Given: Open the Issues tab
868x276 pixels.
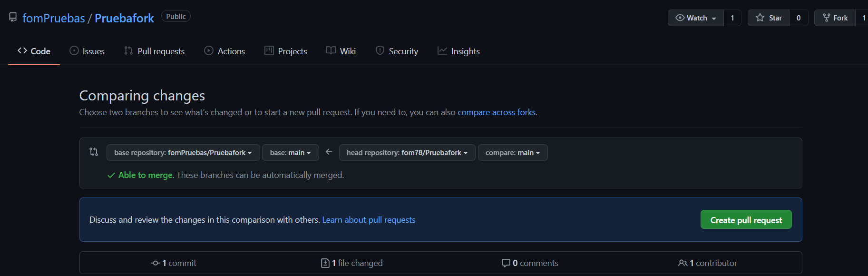Looking at the screenshot, I should pyautogui.click(x=87, y=51).
